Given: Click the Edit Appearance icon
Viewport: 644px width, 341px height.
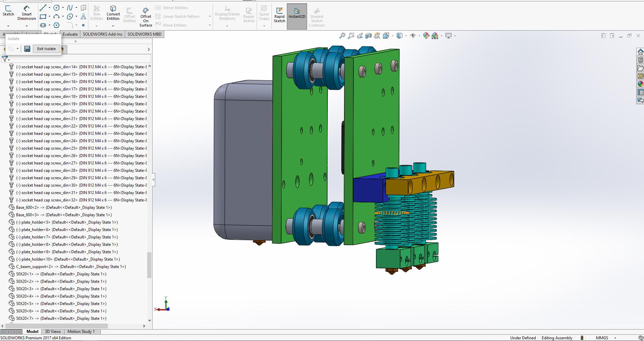Looking at the screenshot, I should click(426, 36).
